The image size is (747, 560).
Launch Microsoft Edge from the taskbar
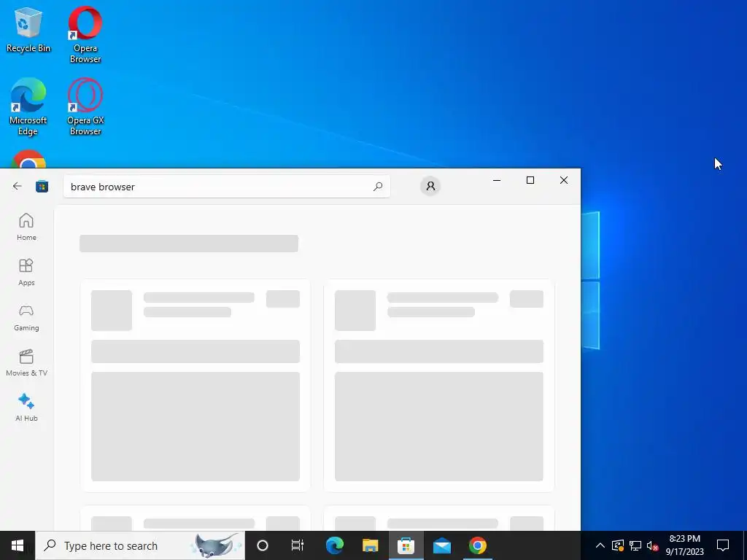tap(334, 545)
